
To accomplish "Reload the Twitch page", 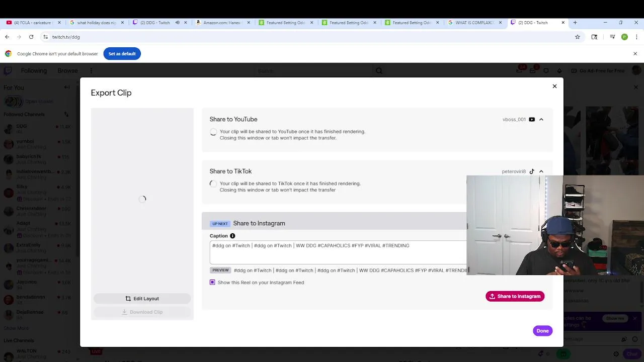I will tap(31, 37).
